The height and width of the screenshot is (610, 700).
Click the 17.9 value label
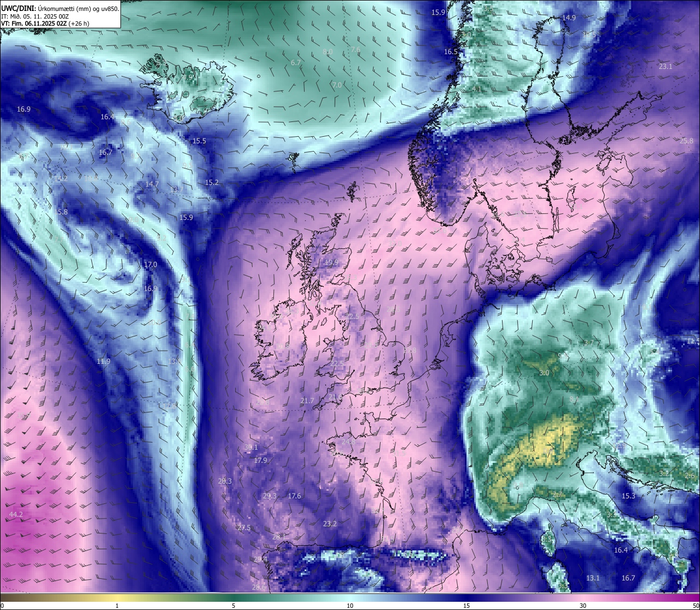(260, 460)
